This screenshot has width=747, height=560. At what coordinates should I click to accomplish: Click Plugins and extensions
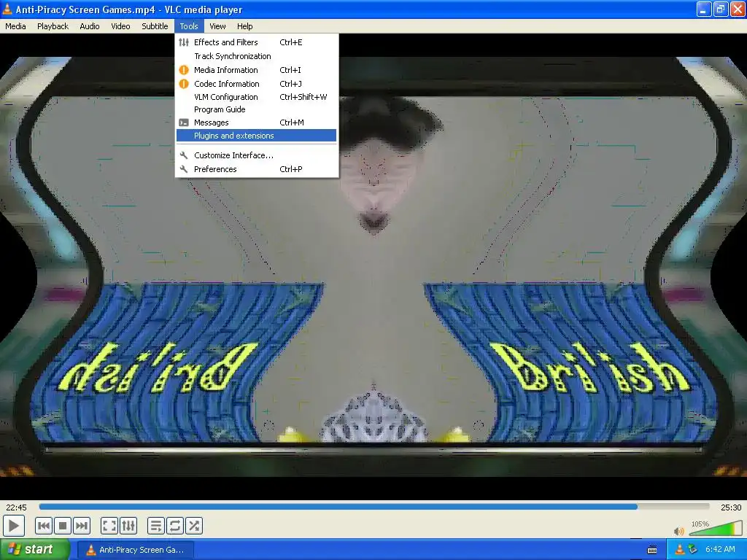pyautogui.click(x=256, y=136)
